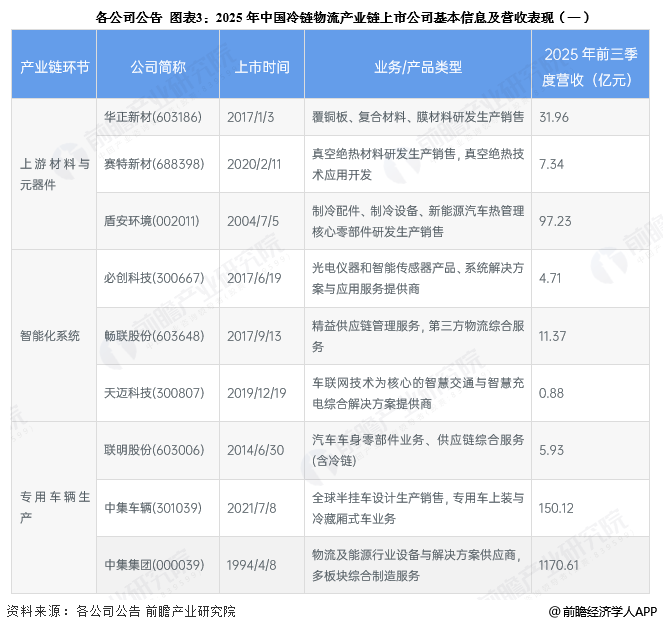Image resolution: width=663 pixels, height=623 pixels.
Task: Select the 专用车辆生产 category cell
Action: tap(54, 507)
